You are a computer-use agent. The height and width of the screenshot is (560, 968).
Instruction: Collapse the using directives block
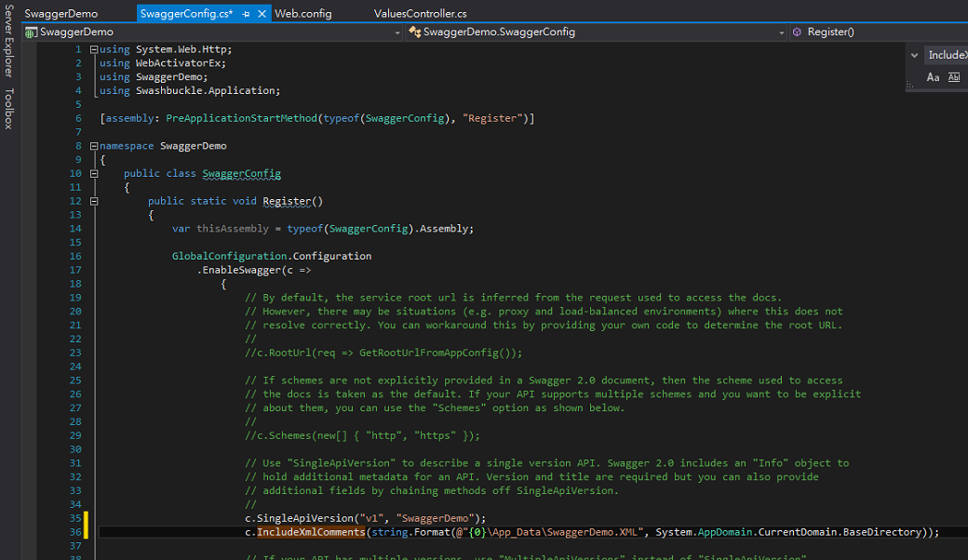pos(94,49)
